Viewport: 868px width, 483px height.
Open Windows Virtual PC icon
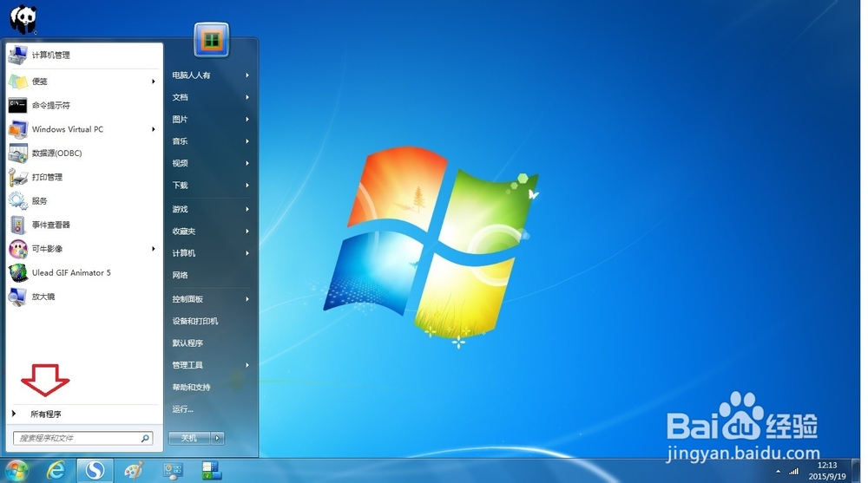[17, 129]
